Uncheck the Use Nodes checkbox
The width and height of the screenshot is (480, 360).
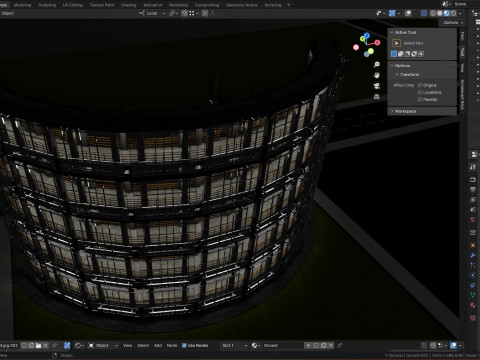click(x=184, y=345)
